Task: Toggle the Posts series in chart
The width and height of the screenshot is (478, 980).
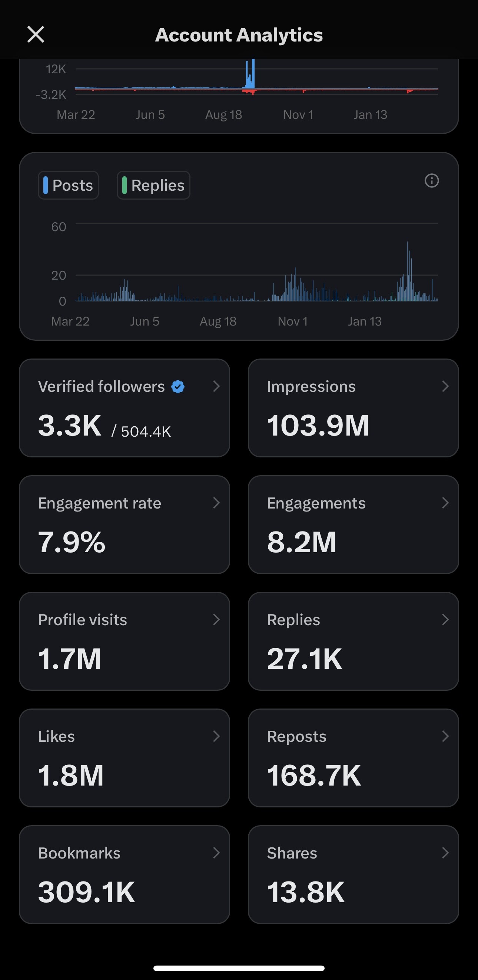Action: (69, 185)
